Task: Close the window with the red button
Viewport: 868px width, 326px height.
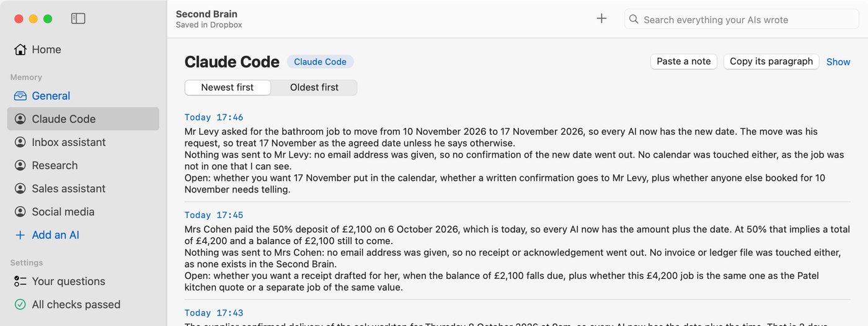Action: tap(19, 19)
